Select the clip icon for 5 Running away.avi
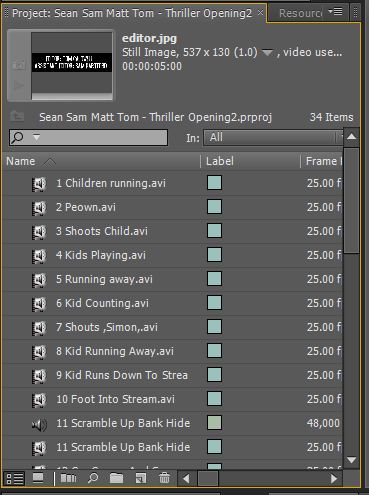The width and height of the screenshot is (369, 495). click(39, 280)
